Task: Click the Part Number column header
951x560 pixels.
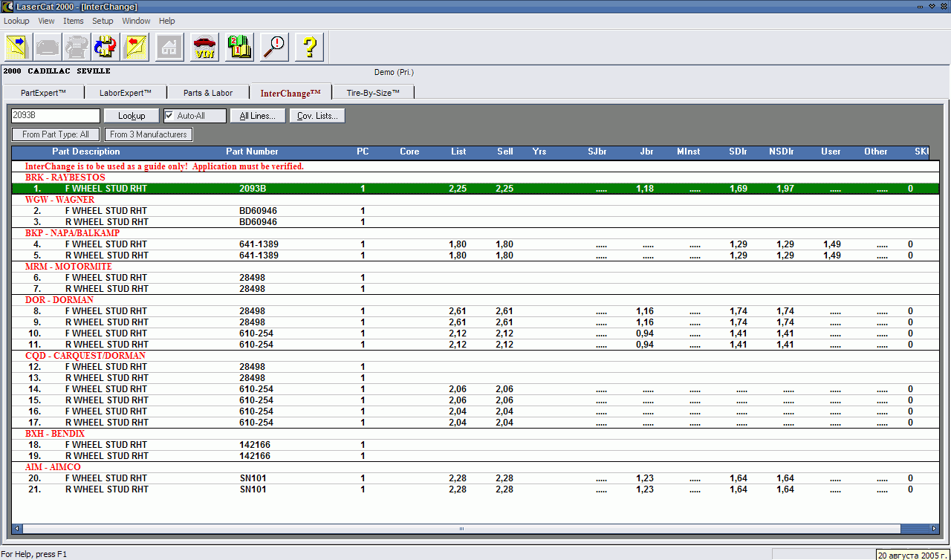Action: click(x=252, y=152)
